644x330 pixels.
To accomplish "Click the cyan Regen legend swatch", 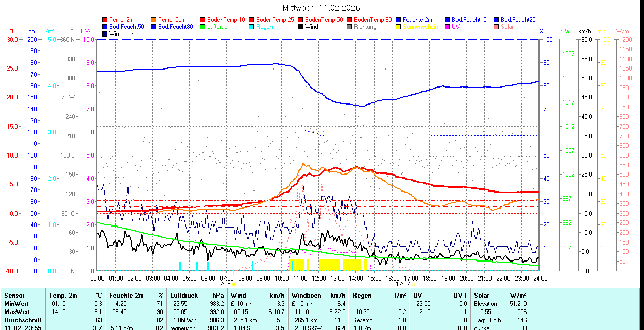I will 252,27.
